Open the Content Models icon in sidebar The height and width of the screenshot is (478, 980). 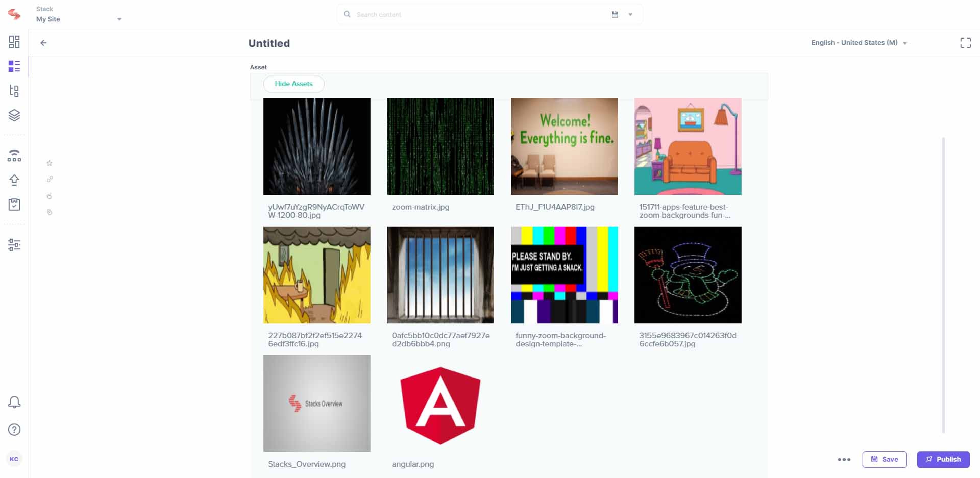tap(14, 91)
